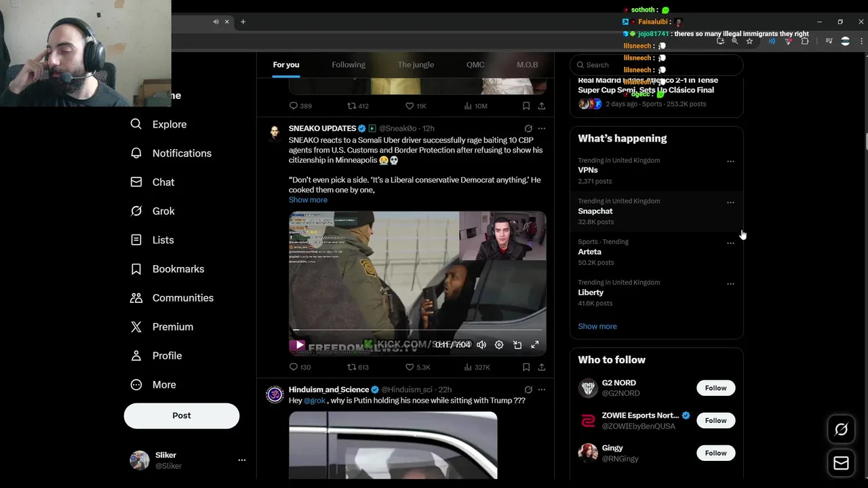The image size is (868, 488).
Task: Click Grok explain icon on Hinduism_and_Science post
Action: (x=528, y=390)
